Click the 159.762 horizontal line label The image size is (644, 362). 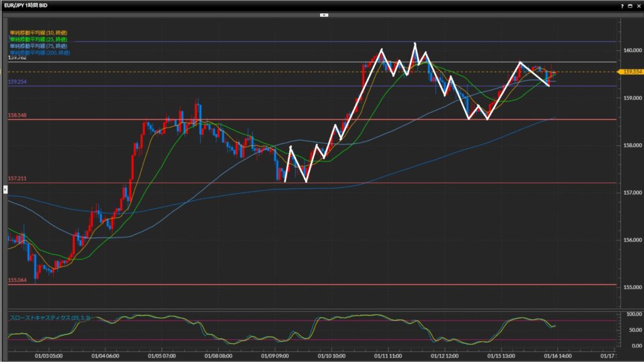tap(17, 58)
